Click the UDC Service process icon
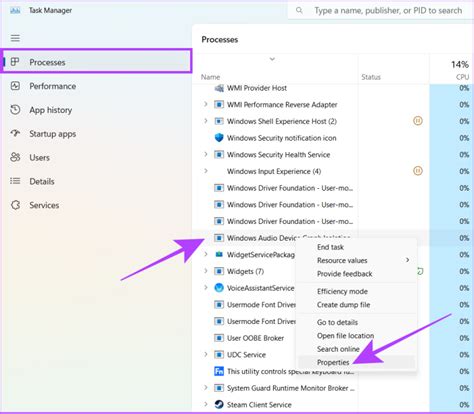The width and height of the screenshot is (474, 414). [219, 354]
